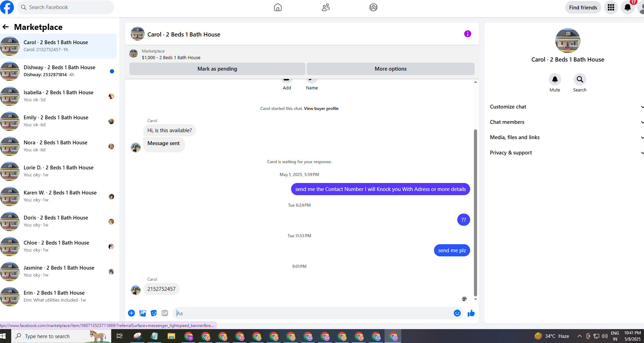Open Task View on the taskbar

(120, 336)
